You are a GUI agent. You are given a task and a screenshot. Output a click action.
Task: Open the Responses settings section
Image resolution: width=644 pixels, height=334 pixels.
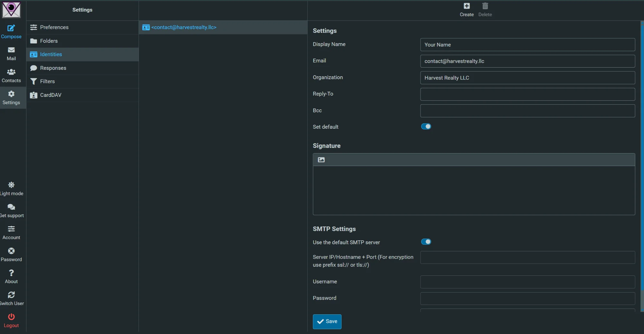click(53, 68)
